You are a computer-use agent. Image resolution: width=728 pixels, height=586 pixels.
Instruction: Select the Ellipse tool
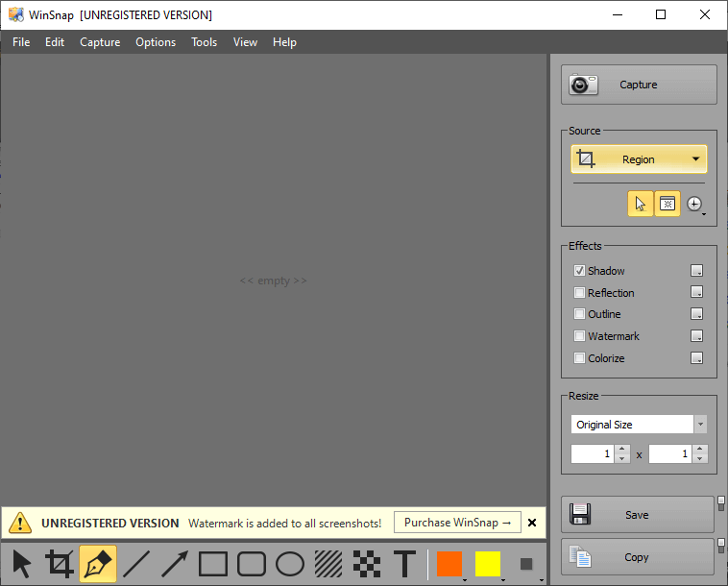click(290, 564)
